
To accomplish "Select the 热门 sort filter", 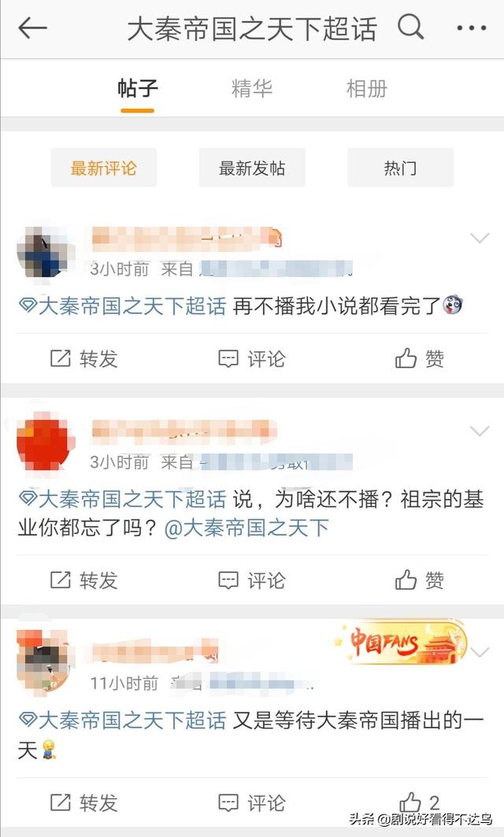I will tap(400, 168).
